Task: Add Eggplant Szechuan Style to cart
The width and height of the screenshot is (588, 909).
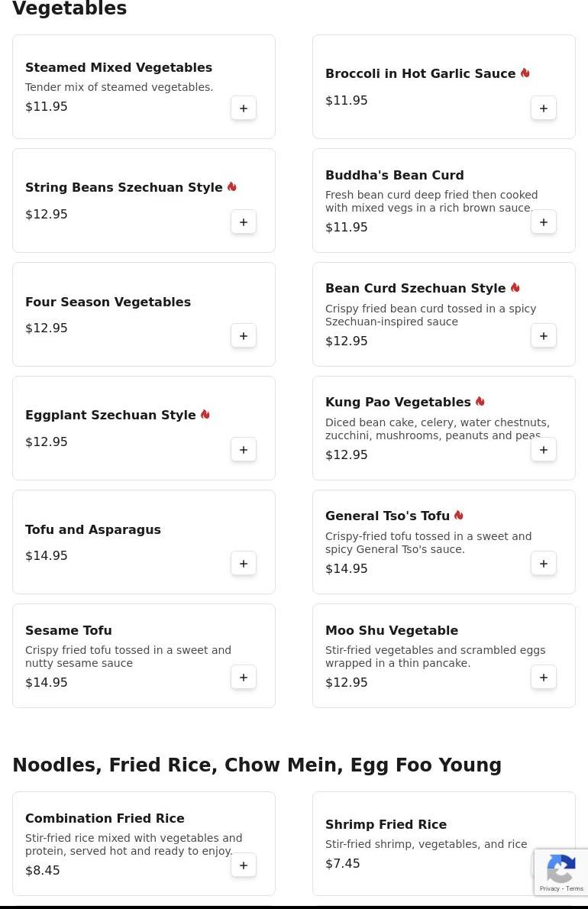Action: pos(244,450)
